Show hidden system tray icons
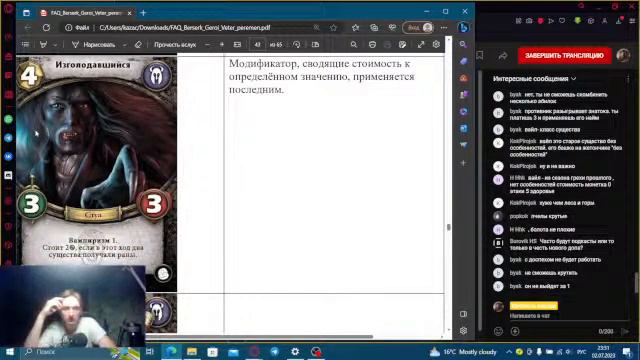This screenshot has height=360, width=640. tap(509, 351)
